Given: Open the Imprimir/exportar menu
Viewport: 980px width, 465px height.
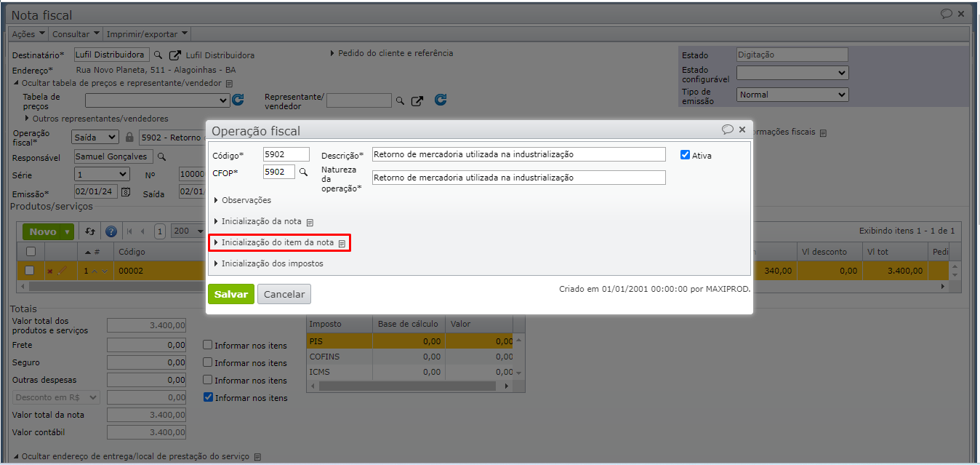Looking at the screenshot, I should tap(147, 34).
